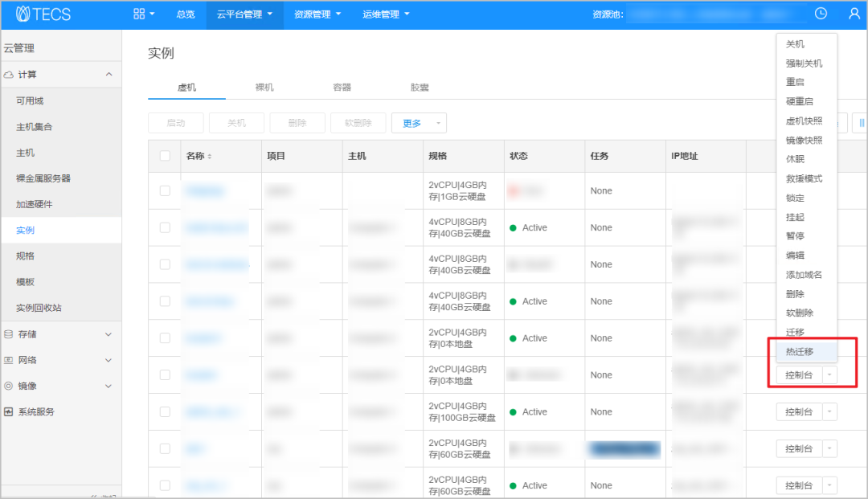The image size is (868, 499).
Task: Sort by the 名称 column arrow
Action: [210, 157]
